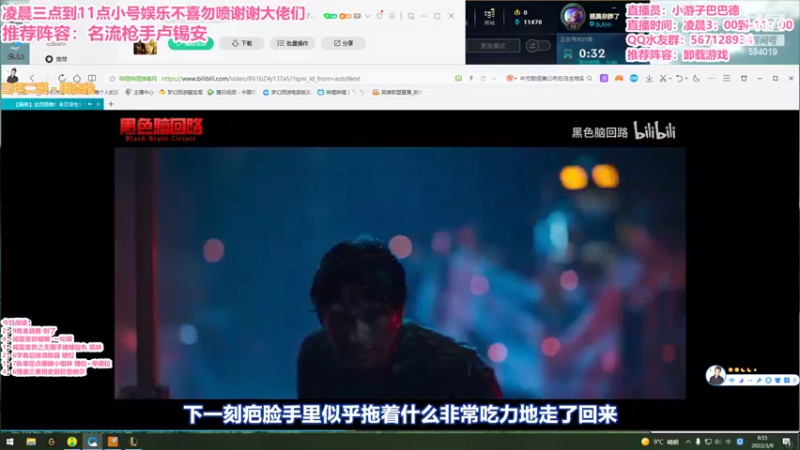The image size is (800, 450).
Task: Open the browser hamburger main menu
Action: tap(727, 79)
